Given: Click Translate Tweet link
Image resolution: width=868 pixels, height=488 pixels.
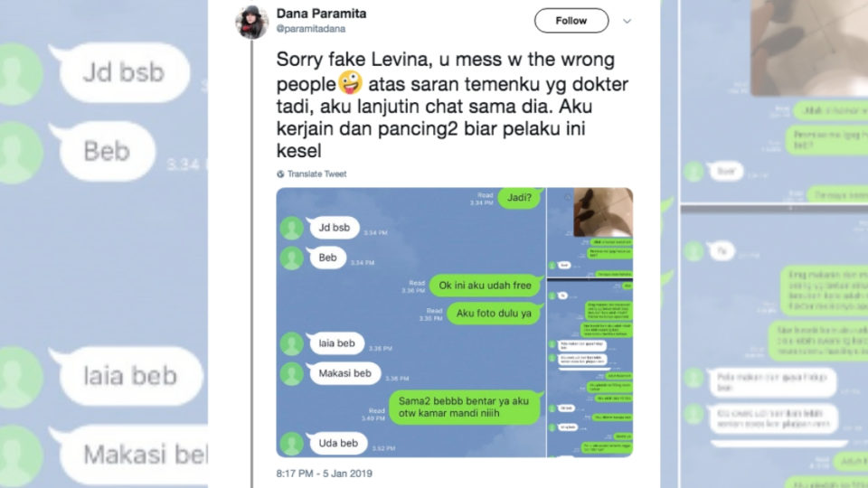Looking at the screenshot, I should coord(316,174).
